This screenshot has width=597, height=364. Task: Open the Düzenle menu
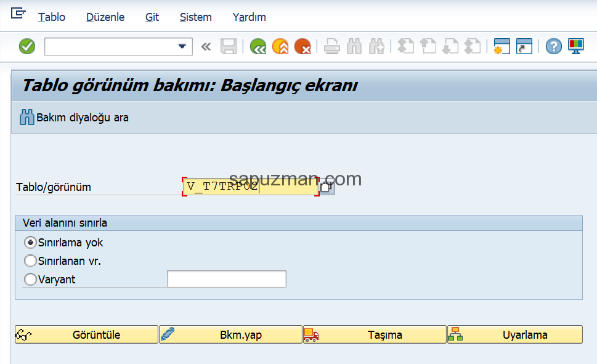[105, 17]
